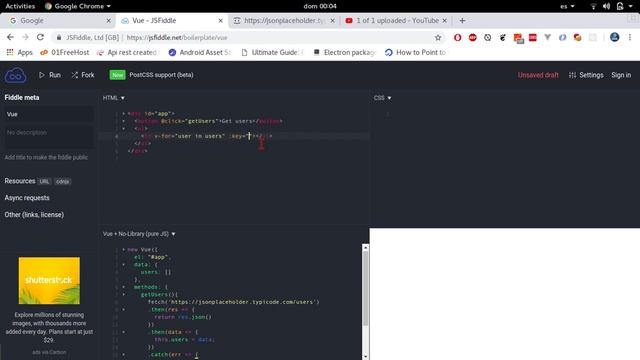
Task: Run the fiddle
Action: coord(50,75)
